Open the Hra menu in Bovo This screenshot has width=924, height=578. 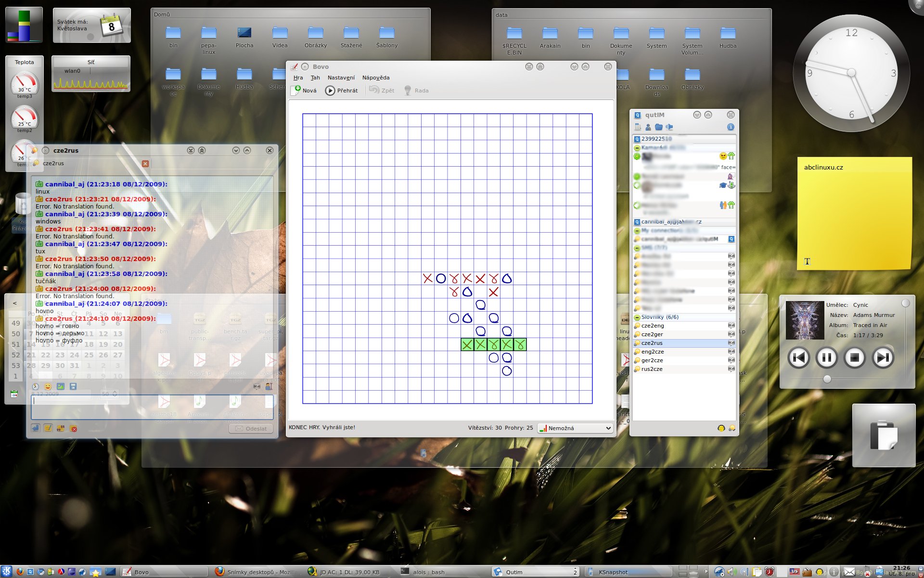tap(298, 78)
